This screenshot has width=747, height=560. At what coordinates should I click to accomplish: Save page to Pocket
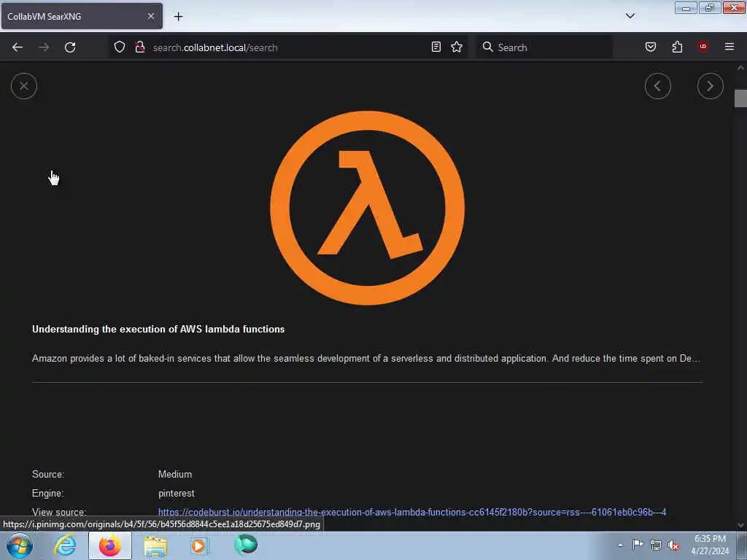pos(651,47)
